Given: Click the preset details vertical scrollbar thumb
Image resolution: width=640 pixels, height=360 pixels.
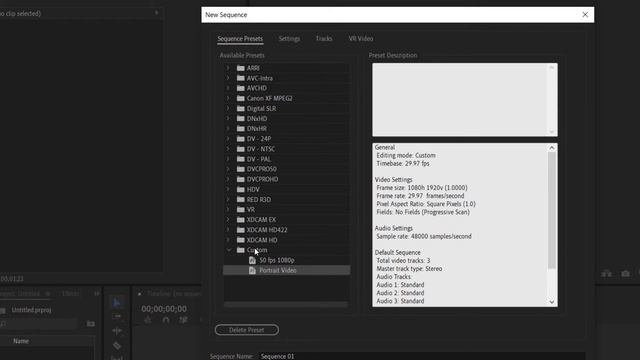Looking at the screenshot, I should pyautogui.click(x=552, y=210).
